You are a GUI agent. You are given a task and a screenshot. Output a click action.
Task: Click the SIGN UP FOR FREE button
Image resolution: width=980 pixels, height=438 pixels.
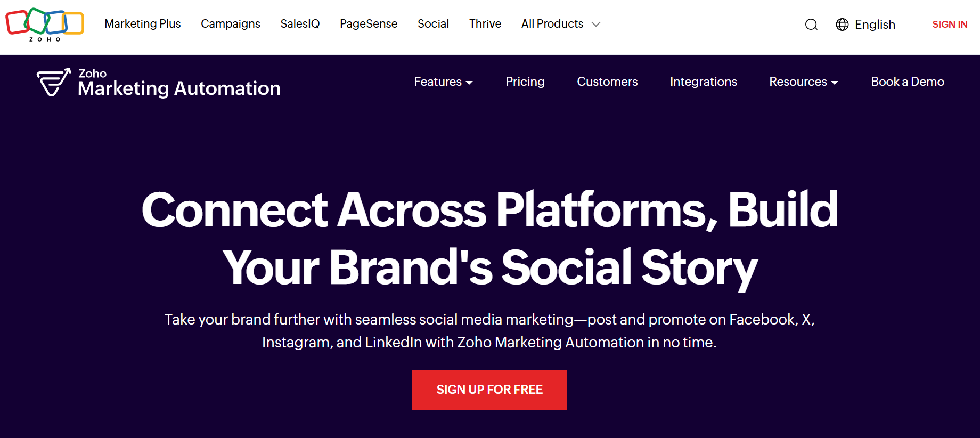[489, 390]
